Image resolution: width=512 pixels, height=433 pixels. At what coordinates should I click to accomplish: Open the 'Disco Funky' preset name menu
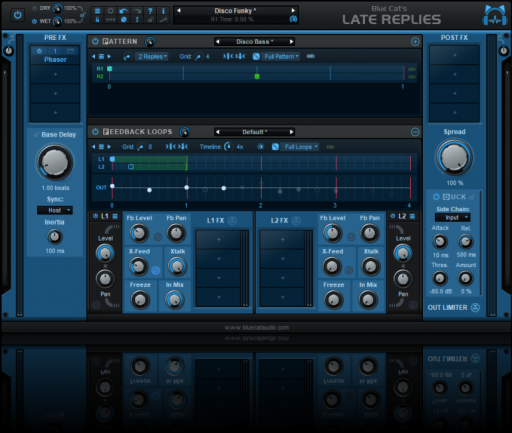pos(236,11)
